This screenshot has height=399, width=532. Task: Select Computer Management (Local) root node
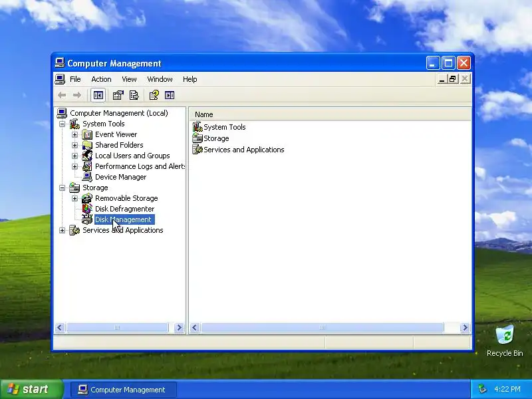point(119,113)
